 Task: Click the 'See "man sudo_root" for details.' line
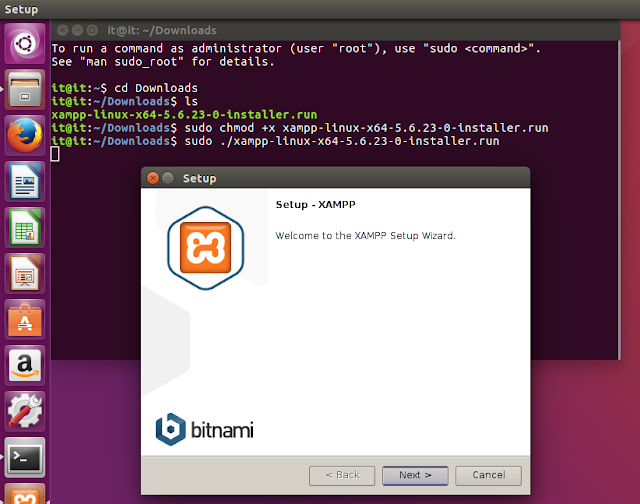point(163,62)
